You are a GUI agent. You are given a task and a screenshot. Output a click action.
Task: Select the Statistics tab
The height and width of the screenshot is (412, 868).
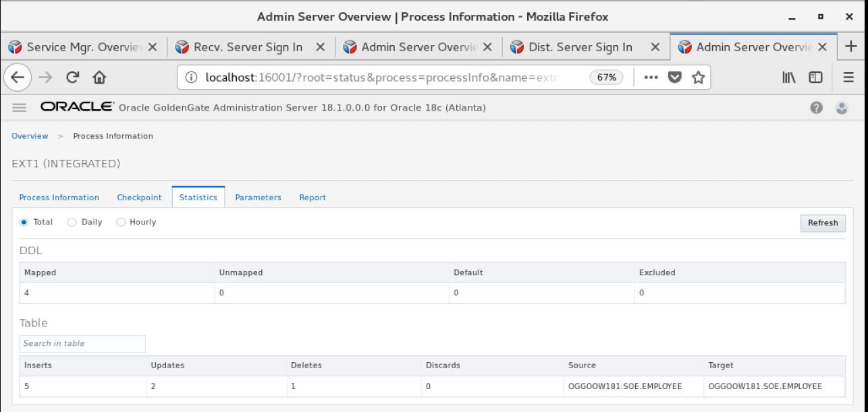pyautogui.click(x=198, y=198)
